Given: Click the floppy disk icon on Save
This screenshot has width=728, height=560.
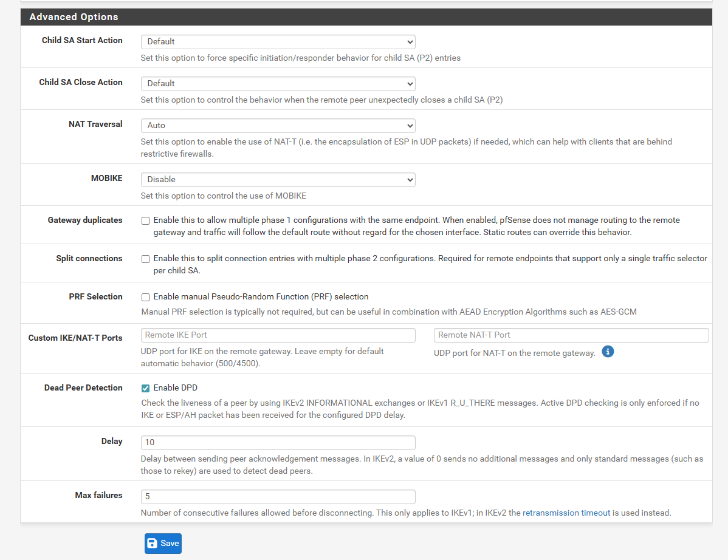Looking at the screenshot, I should point(153,544).
